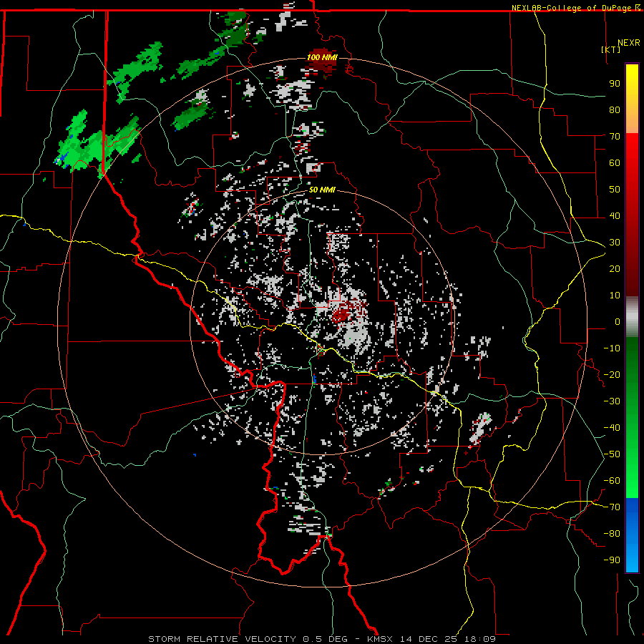Screen dimensions: 644x644
Task: Click the -30 scale value
Action: tap(612, 401)
